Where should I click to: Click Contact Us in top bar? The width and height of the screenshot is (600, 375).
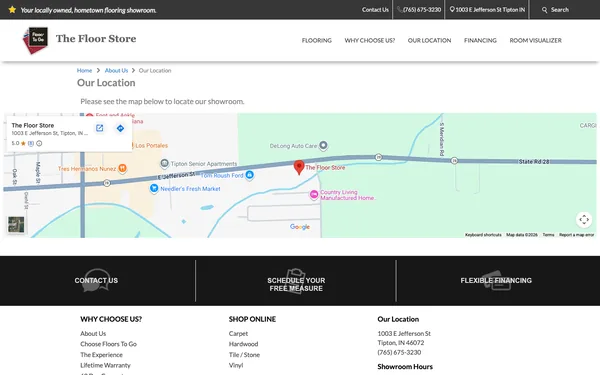tap(375, 10)
